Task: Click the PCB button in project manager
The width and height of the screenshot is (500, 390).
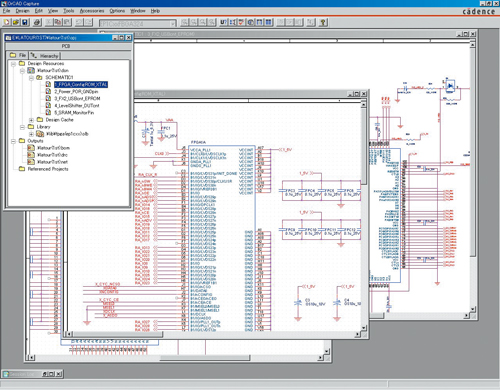Action: (66, 46)
